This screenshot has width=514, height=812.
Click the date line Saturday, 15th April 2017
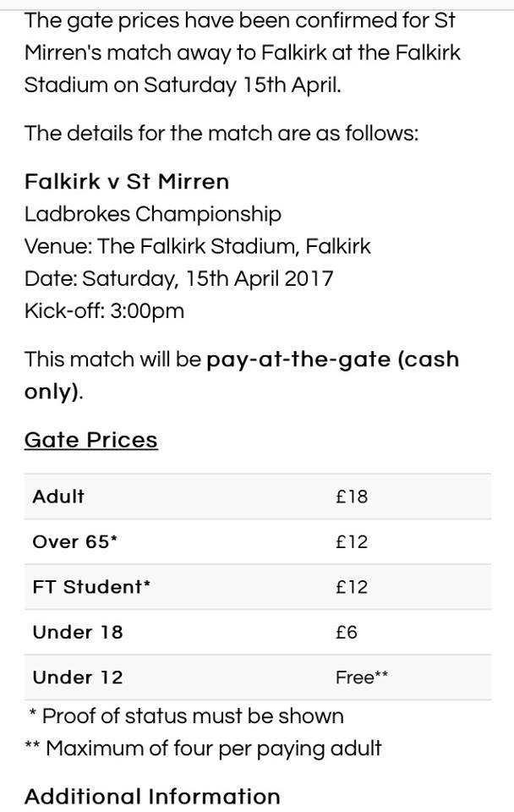coord(178,278)
